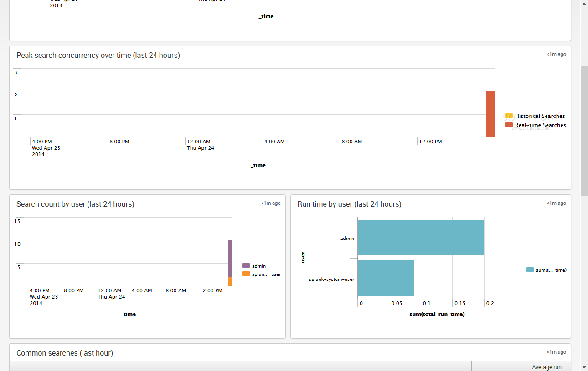Click the '_time' axis title of concurrency chart

click(258, 165)
